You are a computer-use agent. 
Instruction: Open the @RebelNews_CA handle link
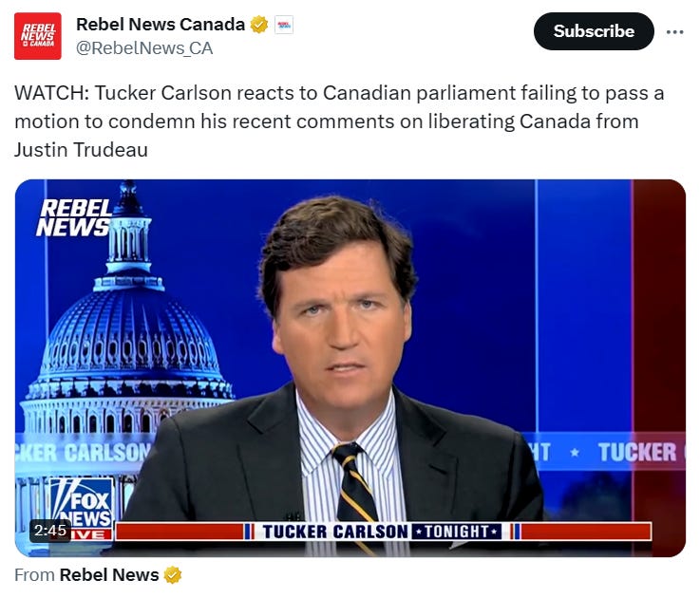[144, 48]
